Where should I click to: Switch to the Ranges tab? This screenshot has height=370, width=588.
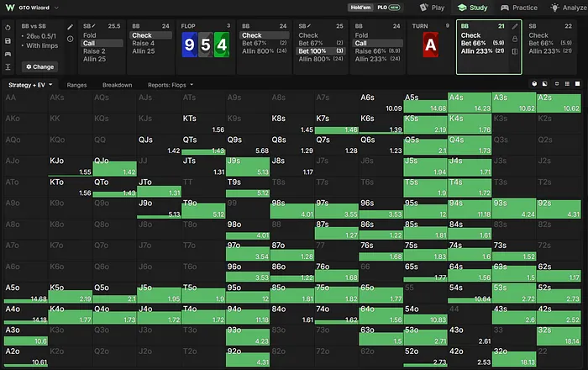tap(76, 85)
